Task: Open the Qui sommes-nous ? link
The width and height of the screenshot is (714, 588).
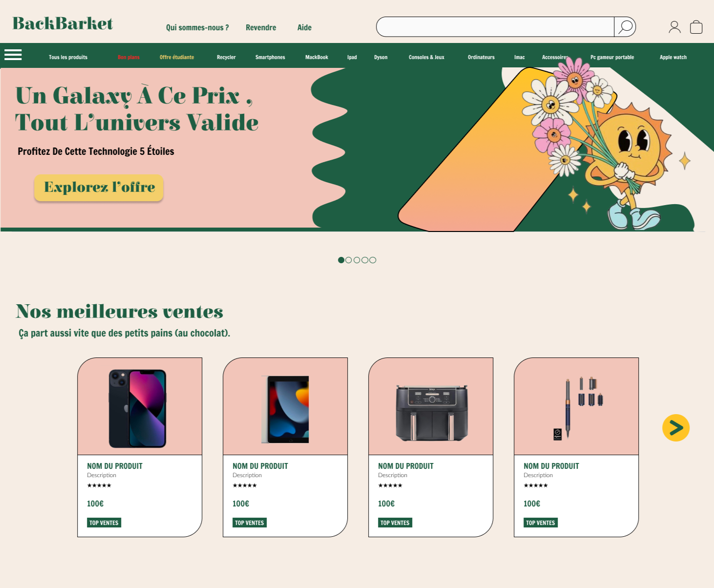Action: [x=197, y=27]
